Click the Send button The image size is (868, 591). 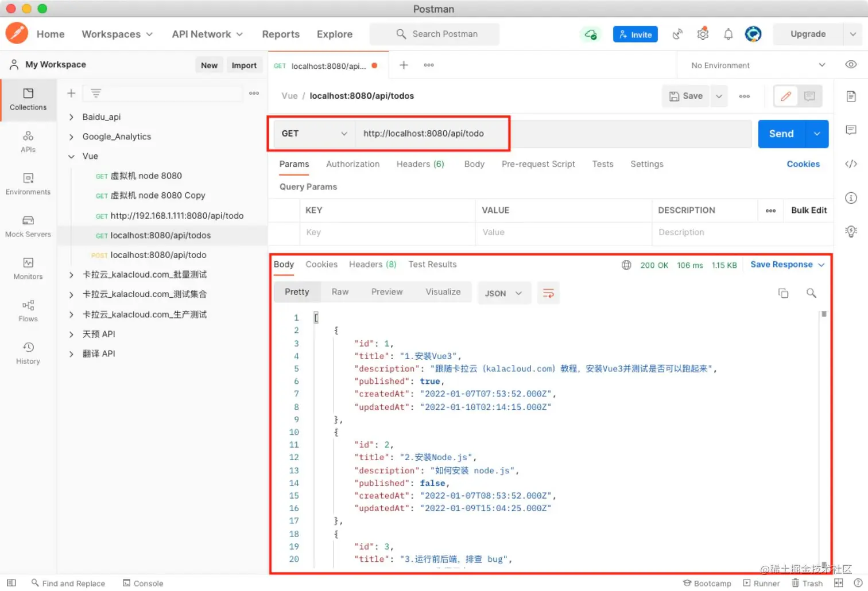[781, 134]
